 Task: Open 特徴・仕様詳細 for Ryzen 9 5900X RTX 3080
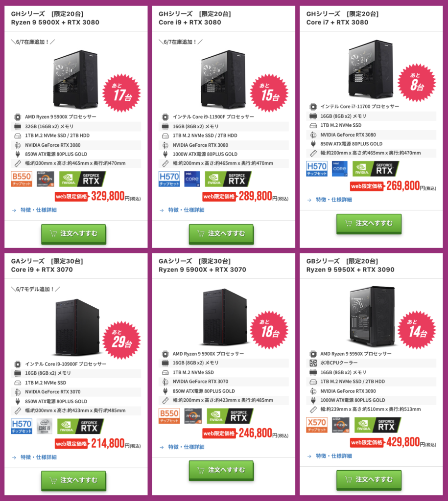tap(38, 210)
